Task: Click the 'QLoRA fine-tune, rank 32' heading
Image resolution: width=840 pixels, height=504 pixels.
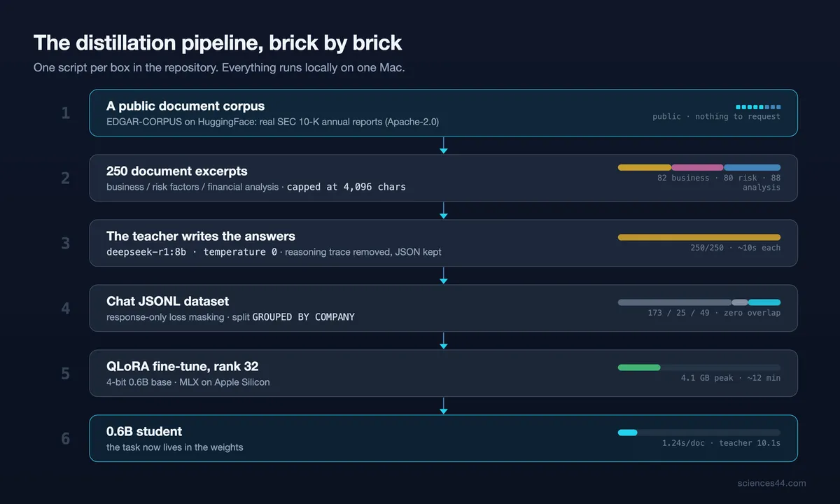Action: [x=183, y=366]
